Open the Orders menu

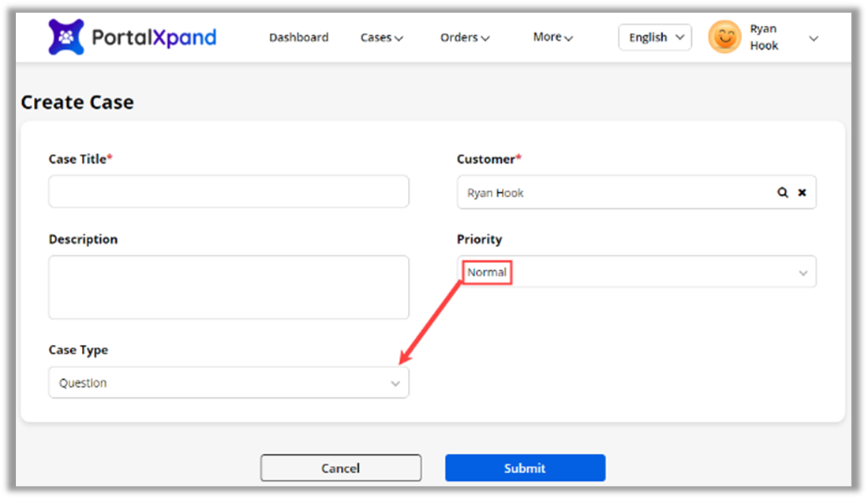pos(465,37)
